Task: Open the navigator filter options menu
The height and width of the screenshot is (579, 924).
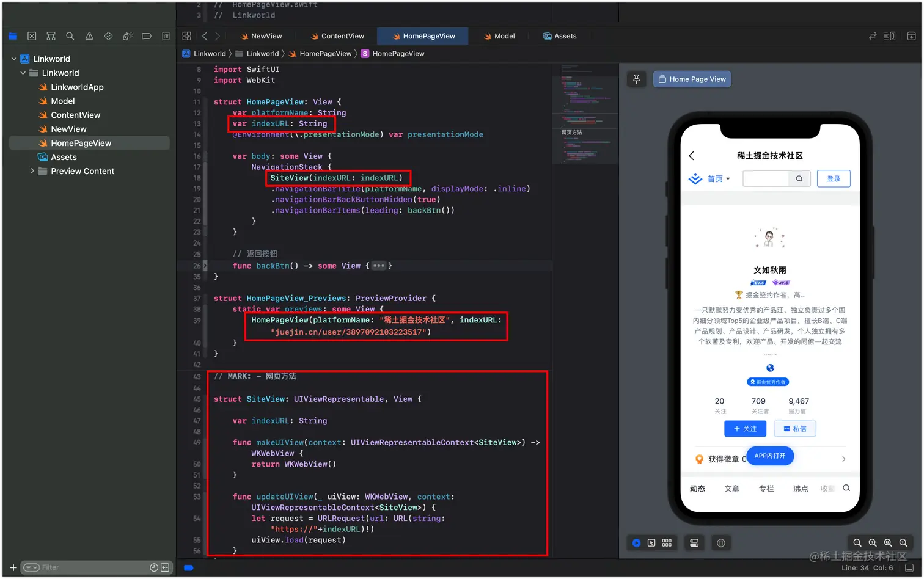Action: (32, 567)
